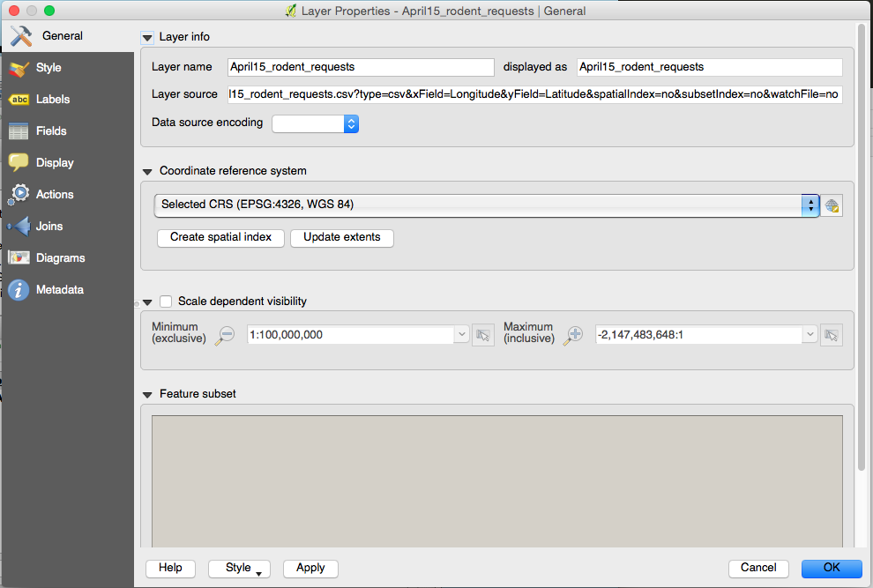
Task: Open the Data source encoding dropdown
Action: (315, 124)
